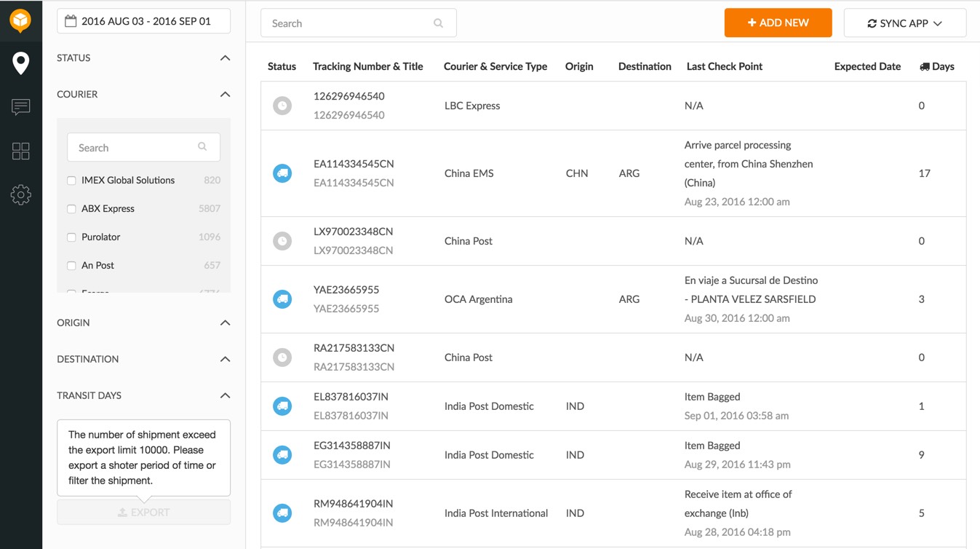
Task: Enable the ABX Express courier filter
Action: pos(71,209)
